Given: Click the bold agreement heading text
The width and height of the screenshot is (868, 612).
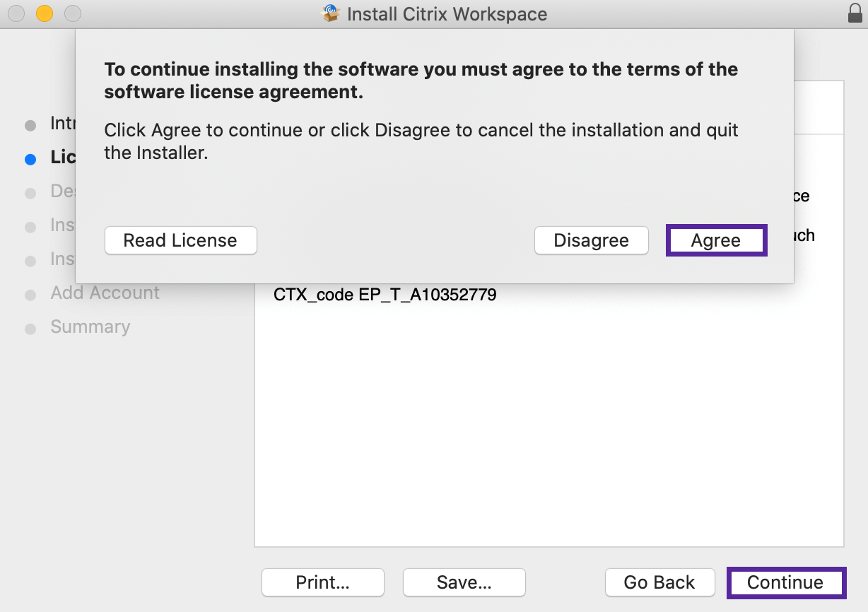Looking at the screenshot, I should (421, 81).
